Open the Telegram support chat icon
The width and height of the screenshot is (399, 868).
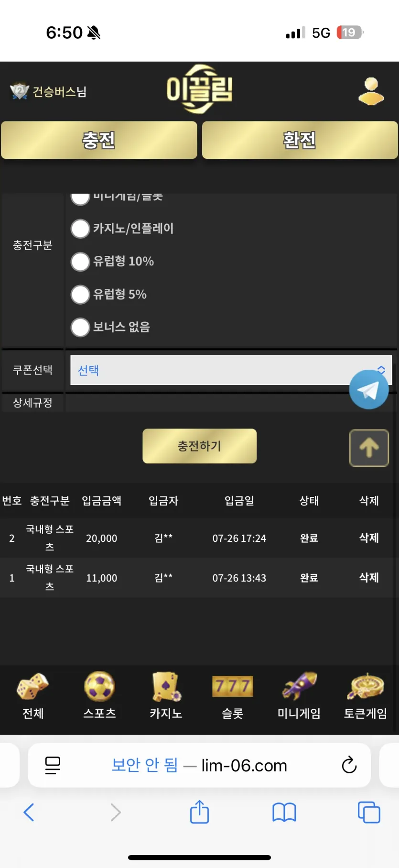(x=368, y=389)
